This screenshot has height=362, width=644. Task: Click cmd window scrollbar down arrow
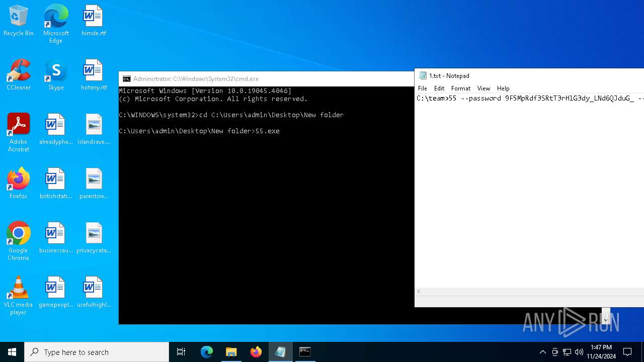click(x=606, y=319)
